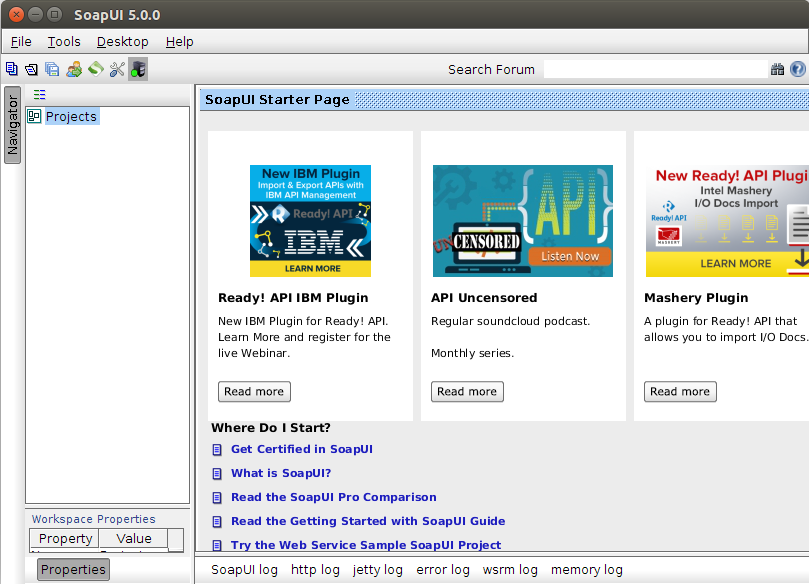809x584 pixels.
Task: Click the API Uncensored podcast banner image
Action: point(523,221)
